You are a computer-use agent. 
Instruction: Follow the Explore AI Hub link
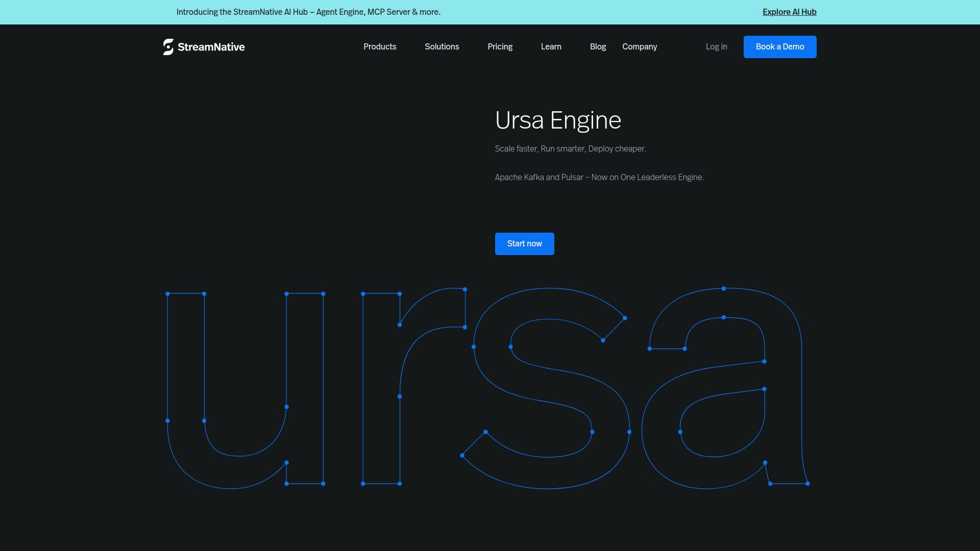click(x=790, y=12)
